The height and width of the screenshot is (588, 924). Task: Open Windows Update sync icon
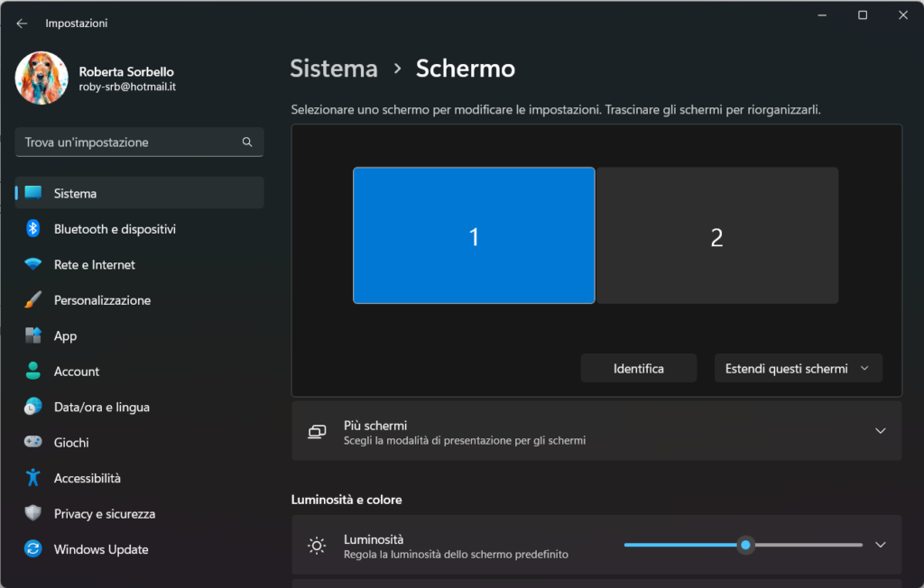33,549
